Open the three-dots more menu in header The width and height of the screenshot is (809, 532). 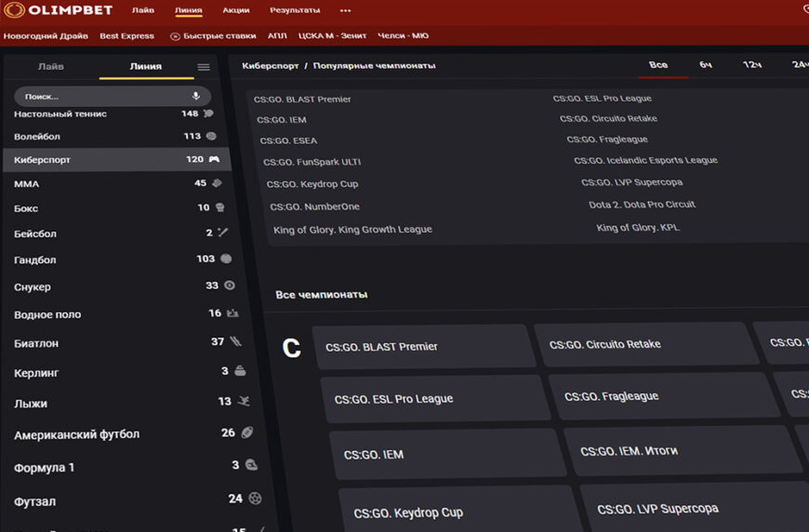[346, 10]
